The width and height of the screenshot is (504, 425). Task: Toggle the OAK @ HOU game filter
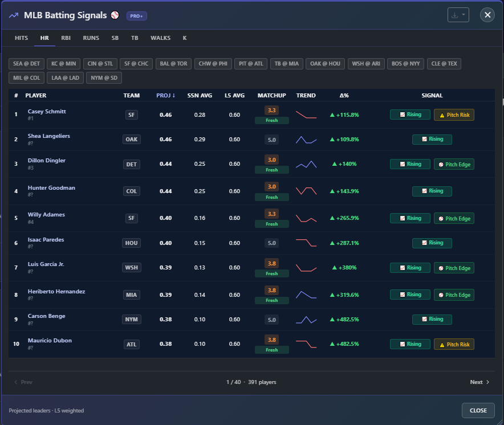pyautogui.click(x=326, y=64)
